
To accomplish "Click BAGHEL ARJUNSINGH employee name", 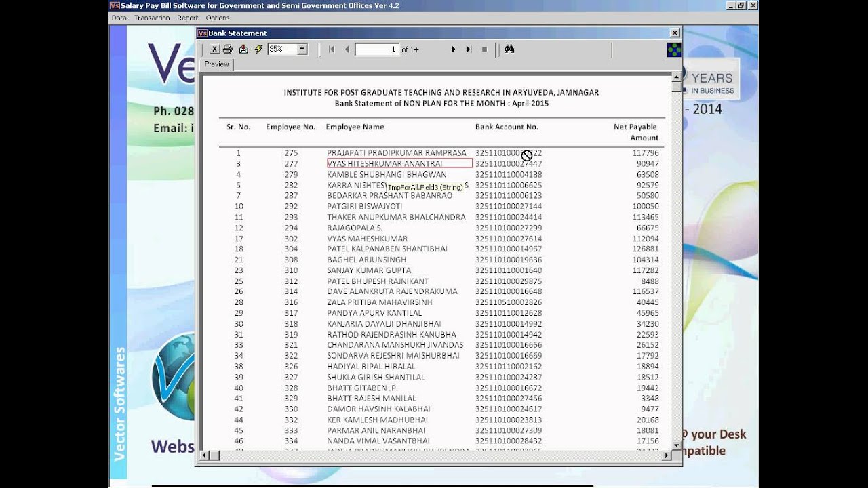I will point(366,260).
